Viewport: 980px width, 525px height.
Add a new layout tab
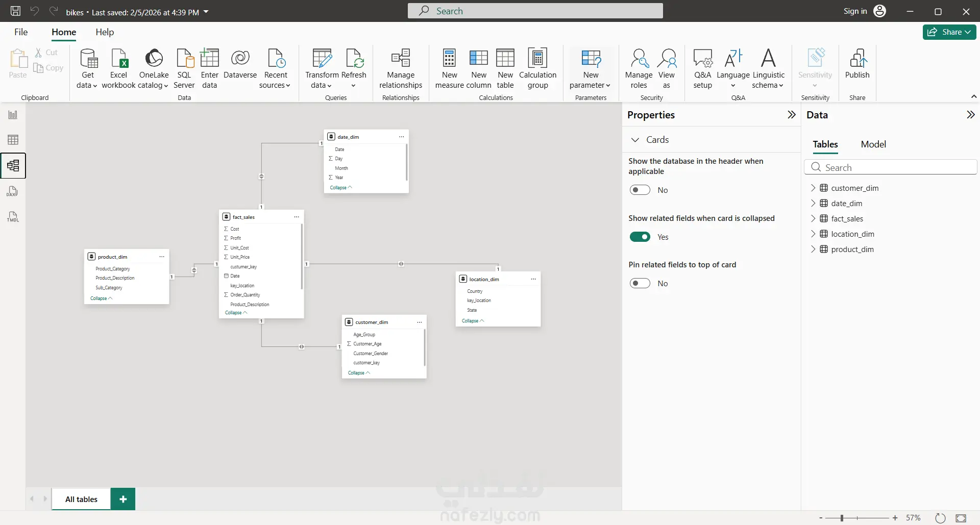[x=123, y=499]
